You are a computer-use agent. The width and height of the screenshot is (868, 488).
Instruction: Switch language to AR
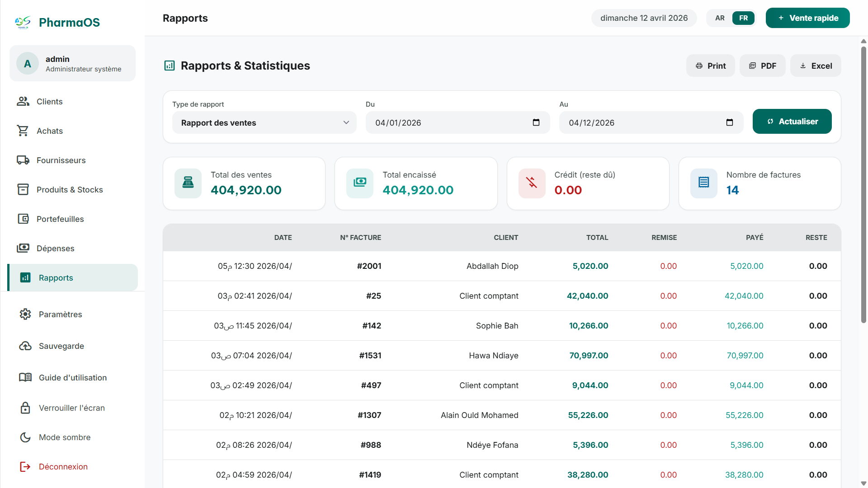(720, 18)
